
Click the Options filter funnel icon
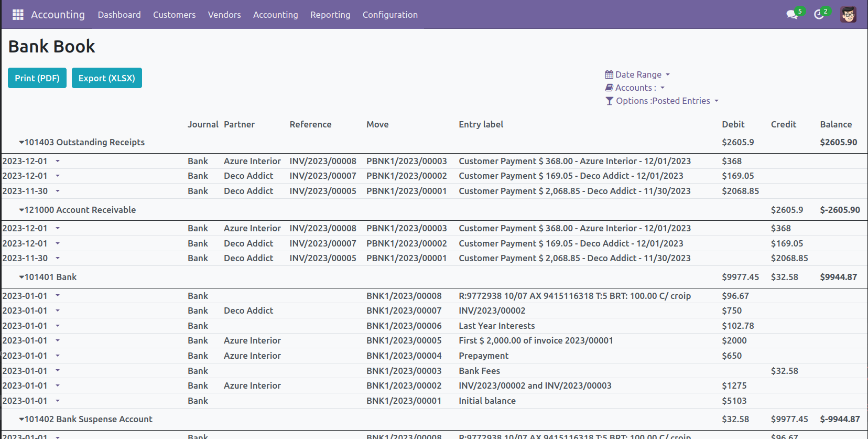pos(609,101)
